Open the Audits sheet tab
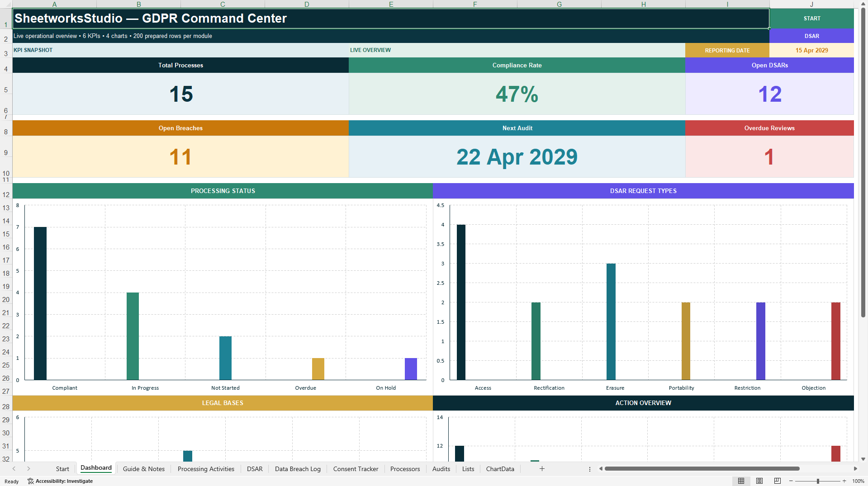The height and width of the screenshot is (486, 868). pyautogui.click(x=441, y=469)
